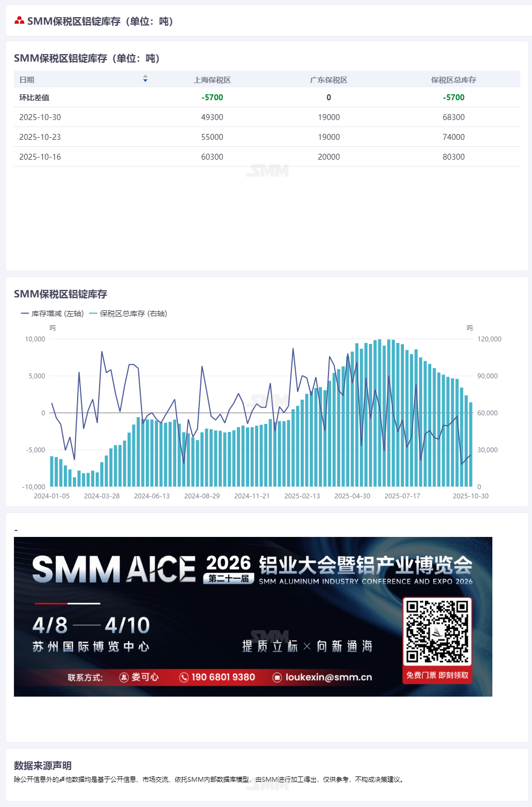Click the SMM保税区铝锭库存 chart title
The image size is (532, 807).
pos(61,294)
